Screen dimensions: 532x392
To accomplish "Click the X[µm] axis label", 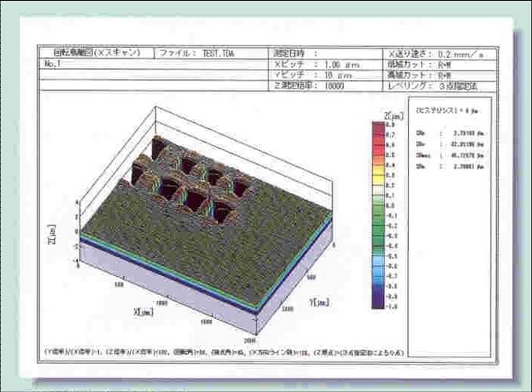I will 142,311.
